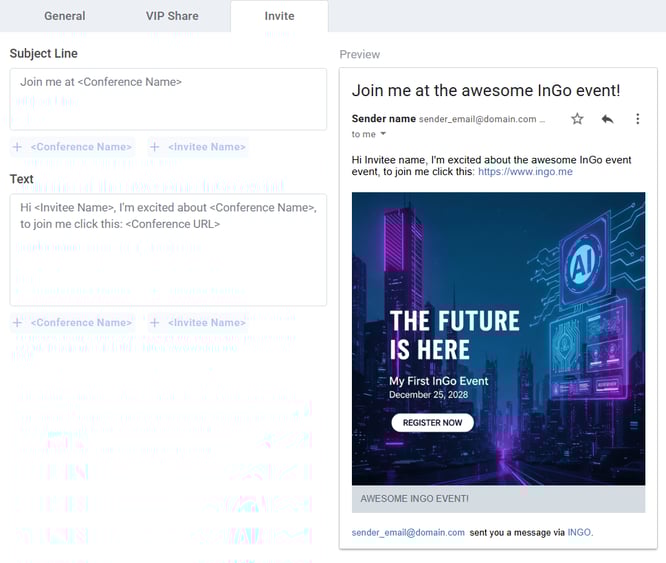Click "The Future Is Here" banner image
The image size is (666, 563).
(498, 338)
